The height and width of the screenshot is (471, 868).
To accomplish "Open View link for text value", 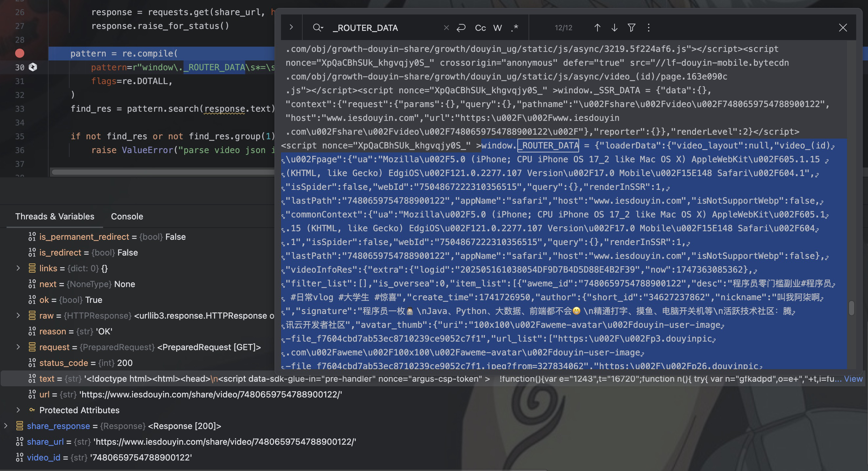I will click(853, 379).
